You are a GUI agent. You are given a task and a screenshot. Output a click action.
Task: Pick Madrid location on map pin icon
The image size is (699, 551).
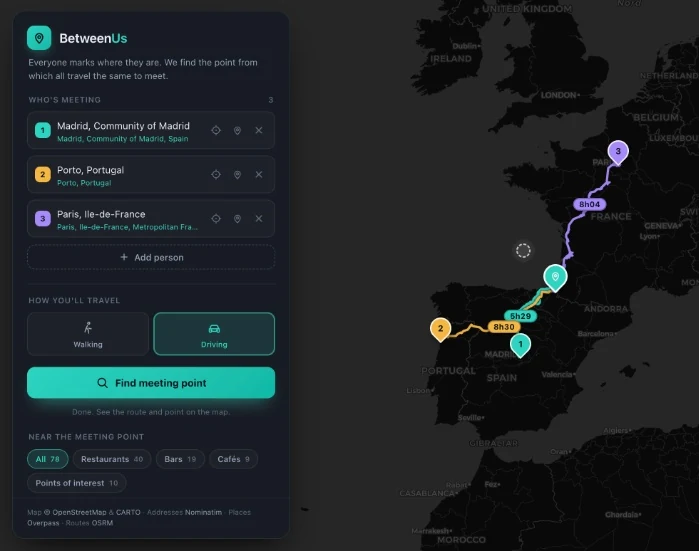[x=237, y=130]
